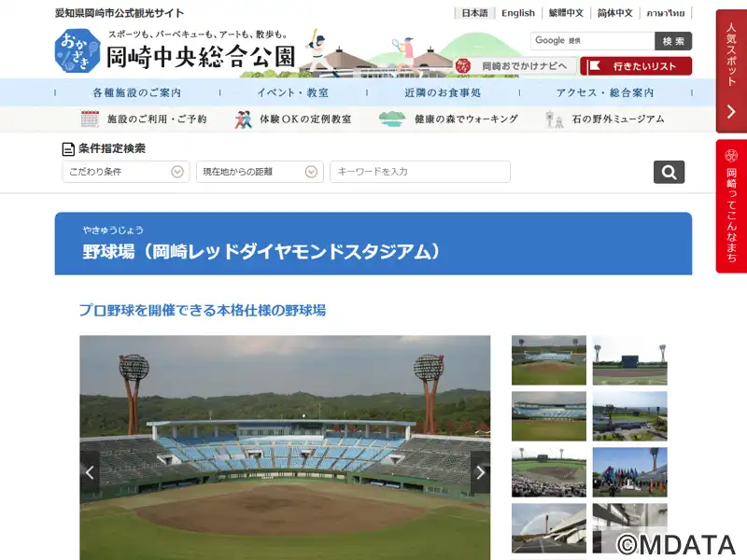Image resolution: width=747 pixels, height=560 pixels.
Task: Click the 岡崎おでかけナビへ link
Action: tap(515, 66)
